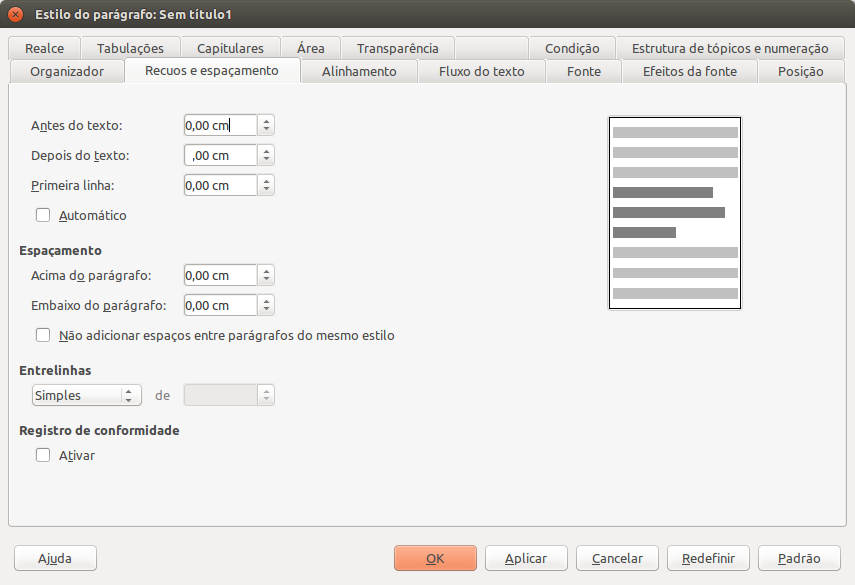Focus the Antes do texto field
855x585 pixels.
tap(220, 125)
